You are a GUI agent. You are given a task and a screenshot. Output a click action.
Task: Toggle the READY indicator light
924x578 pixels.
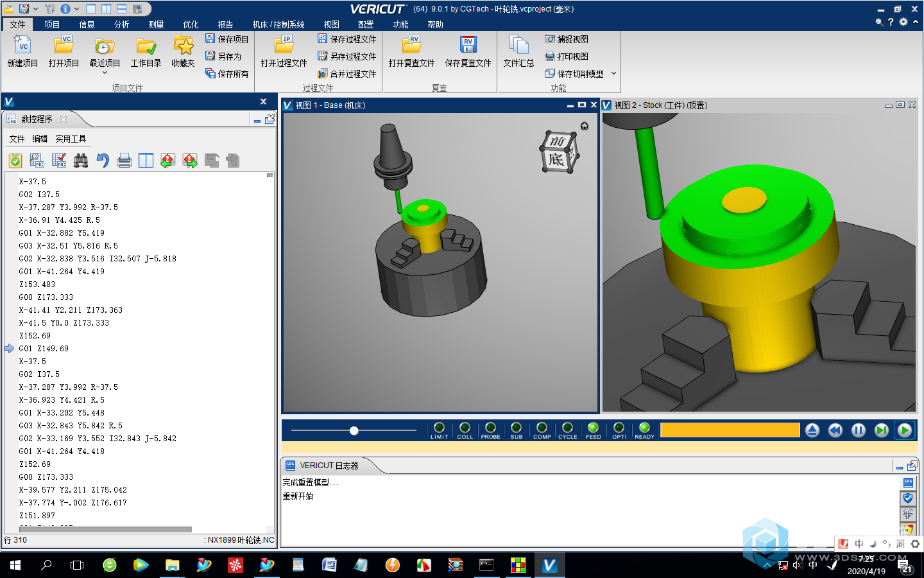tap(645, 428)
